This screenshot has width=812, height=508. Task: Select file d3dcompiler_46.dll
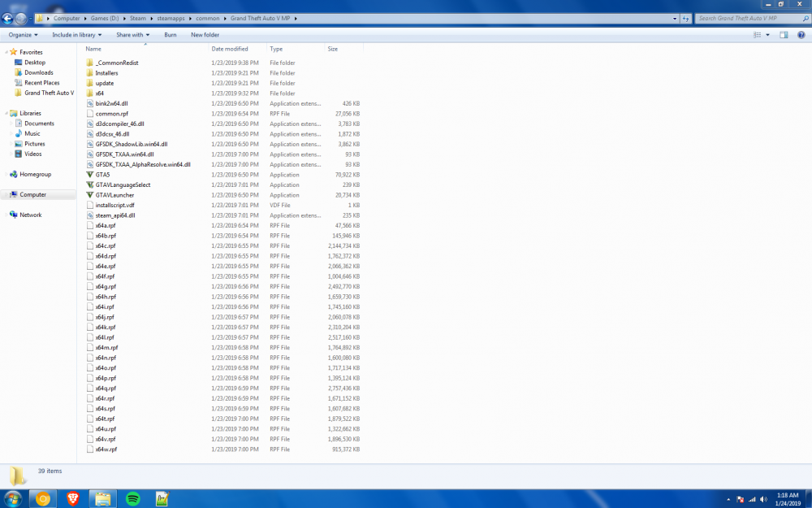click(x=119, y=124)
